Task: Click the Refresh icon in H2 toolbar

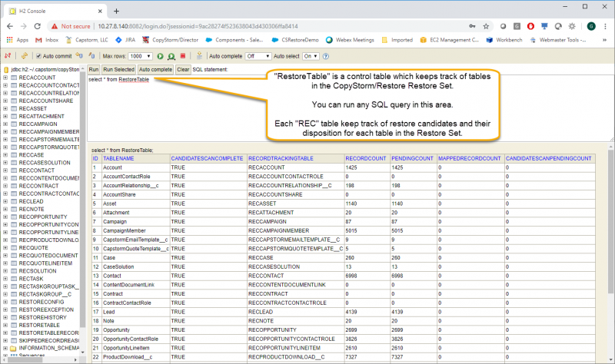Action: 25,56
